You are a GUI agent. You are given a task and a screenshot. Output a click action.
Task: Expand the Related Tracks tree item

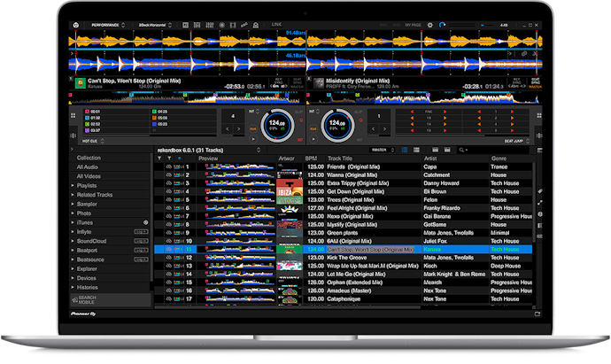pos(73,195)
